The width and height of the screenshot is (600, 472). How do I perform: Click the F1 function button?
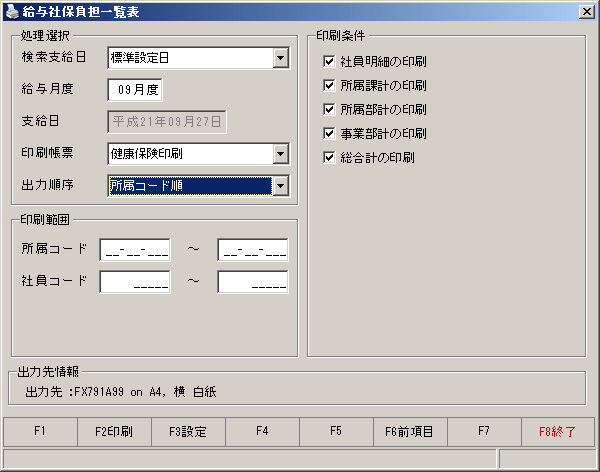click(40, 432)
